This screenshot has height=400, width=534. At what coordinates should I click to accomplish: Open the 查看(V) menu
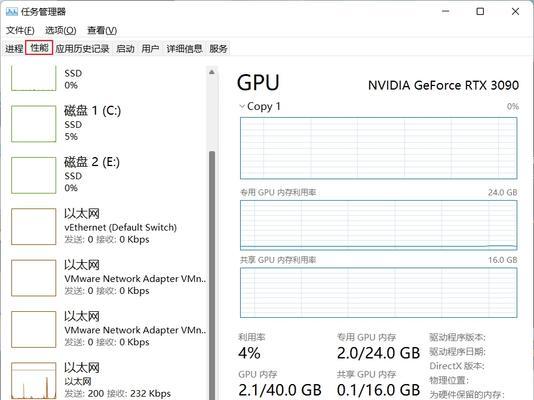[102, 31]
